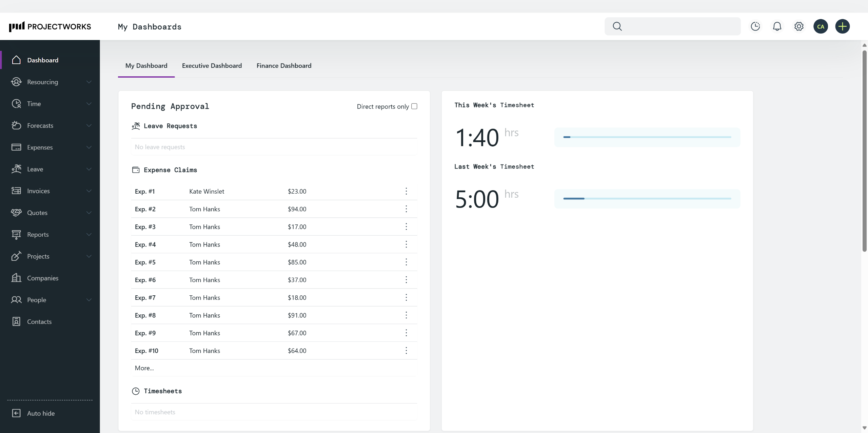
Task: Click the green plus add button
Action: point(842,26)
